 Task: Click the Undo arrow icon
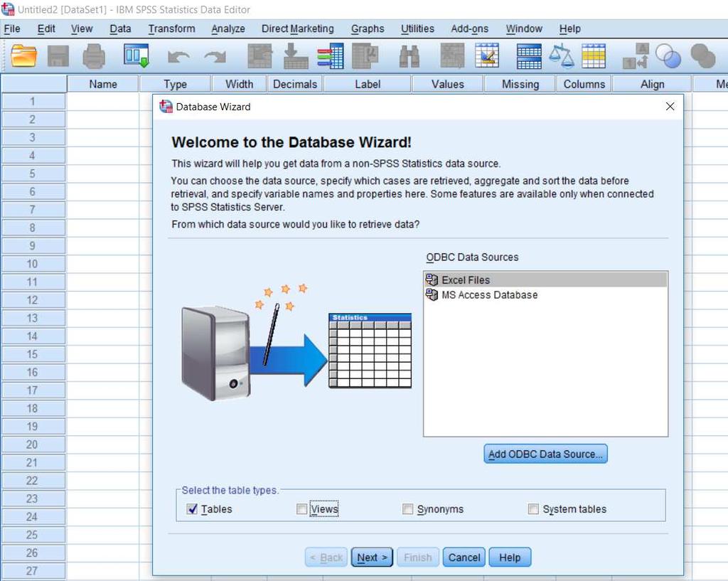178,57
